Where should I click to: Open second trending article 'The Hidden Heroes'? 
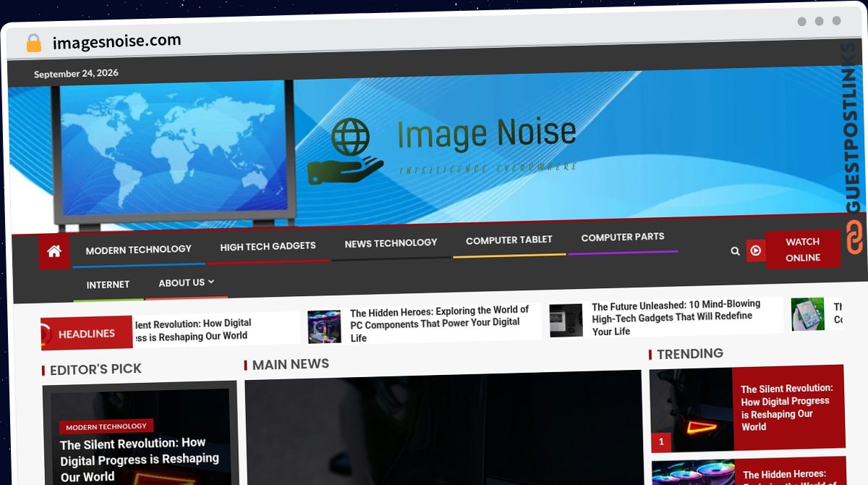click(x=788, y=478)
